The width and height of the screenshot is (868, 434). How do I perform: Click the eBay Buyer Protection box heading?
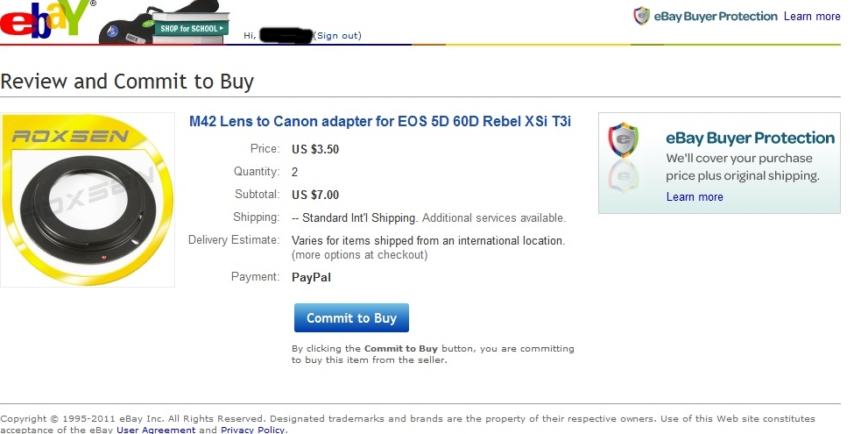point(750,138)
